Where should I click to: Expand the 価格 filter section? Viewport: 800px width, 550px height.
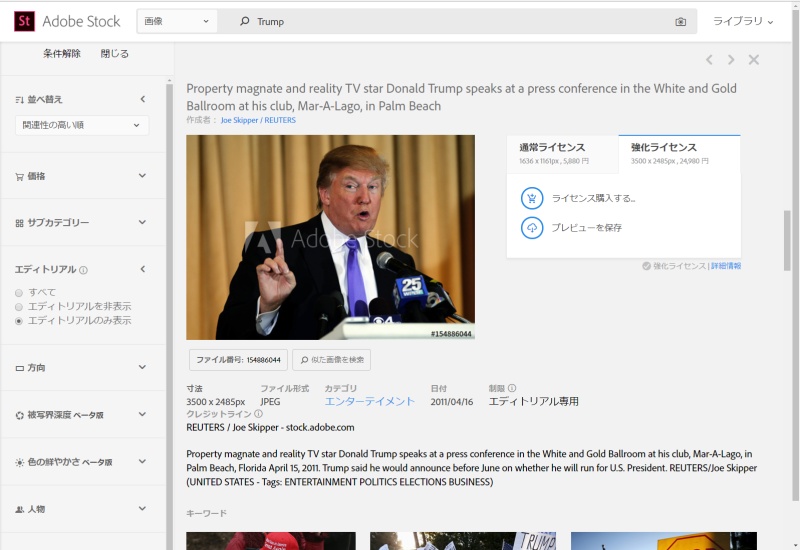[142, 176]
